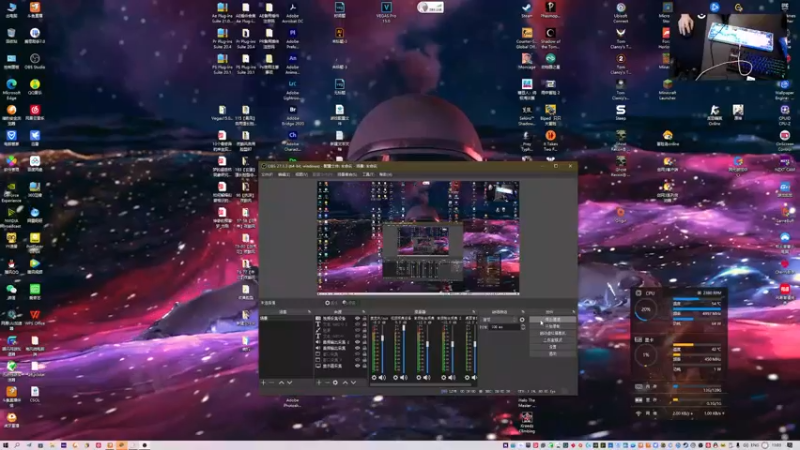Click volume slider of 麦克风/Aux channel
The image size is (800, 450).
(x=382, y=349)
